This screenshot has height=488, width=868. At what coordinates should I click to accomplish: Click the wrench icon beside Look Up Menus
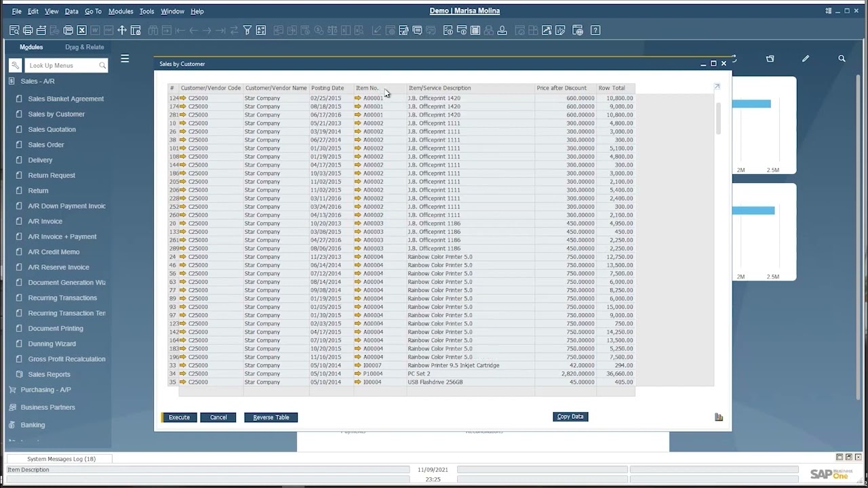coord(15,66)
